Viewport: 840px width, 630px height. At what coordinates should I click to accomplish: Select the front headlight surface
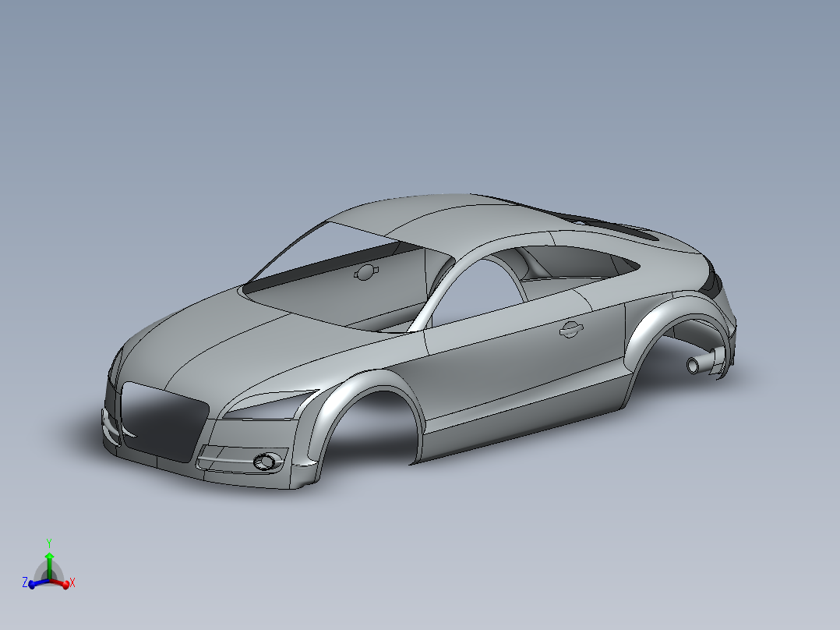(270, 406)
